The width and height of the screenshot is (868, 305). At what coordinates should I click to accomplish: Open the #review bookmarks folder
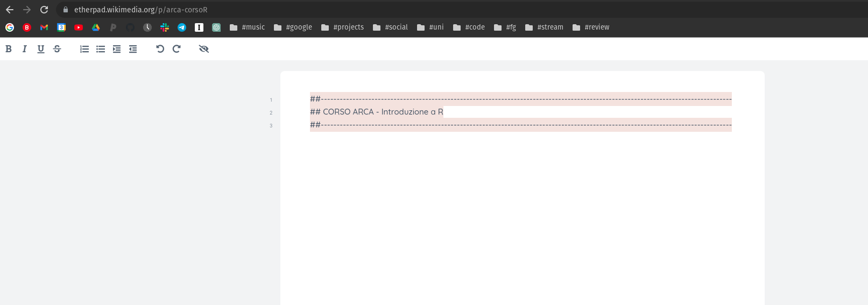coord(591,27)
